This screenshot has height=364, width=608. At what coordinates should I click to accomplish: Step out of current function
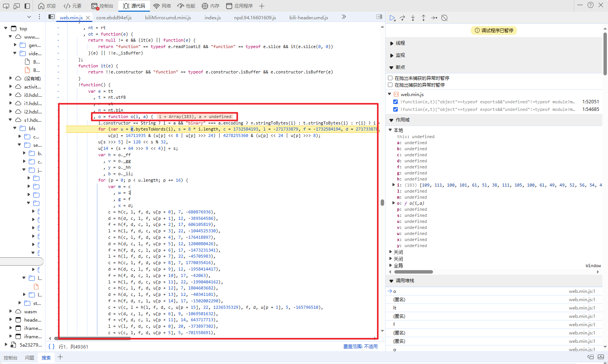(x=424, y=18)
